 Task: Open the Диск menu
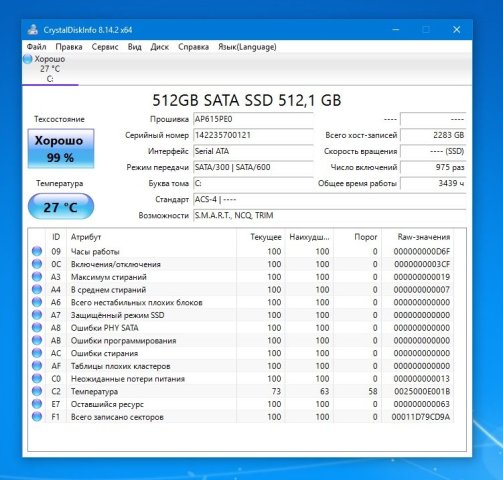160,47
